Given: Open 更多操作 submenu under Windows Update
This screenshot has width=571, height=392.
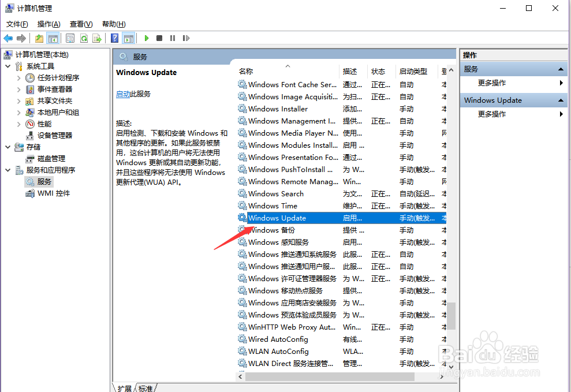Looking at the screenshot, I should coord(514,114).
